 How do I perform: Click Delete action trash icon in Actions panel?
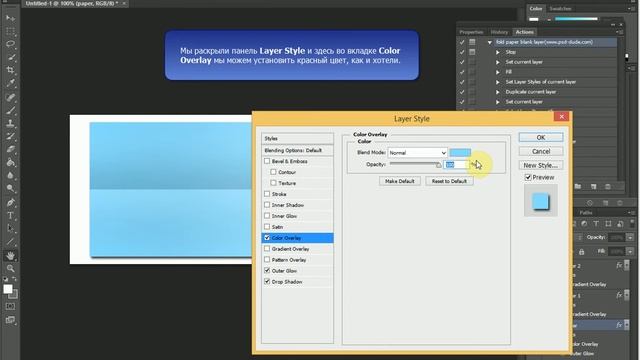608,187
